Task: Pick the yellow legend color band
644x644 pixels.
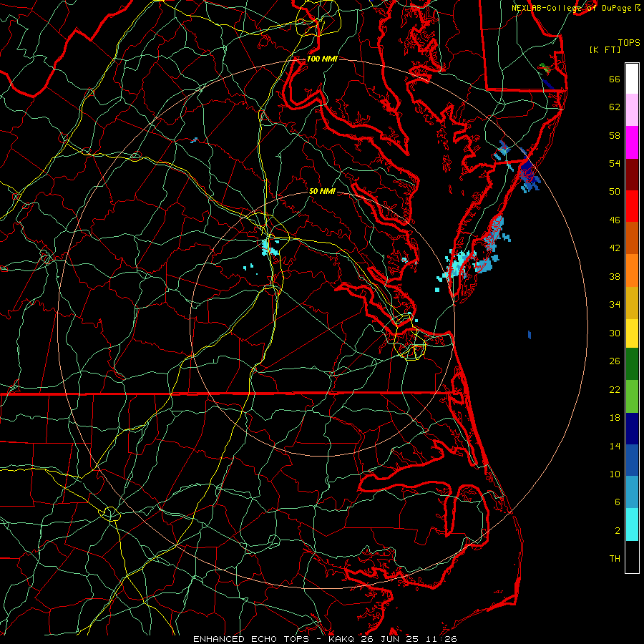Action: coord(632,333)
